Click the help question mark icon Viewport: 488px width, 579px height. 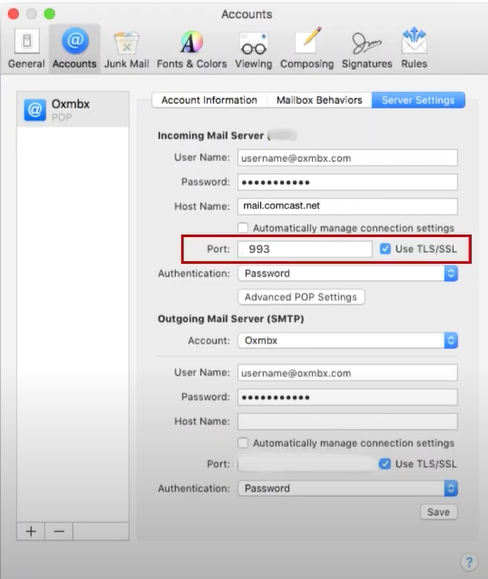[x=469, y=562]
